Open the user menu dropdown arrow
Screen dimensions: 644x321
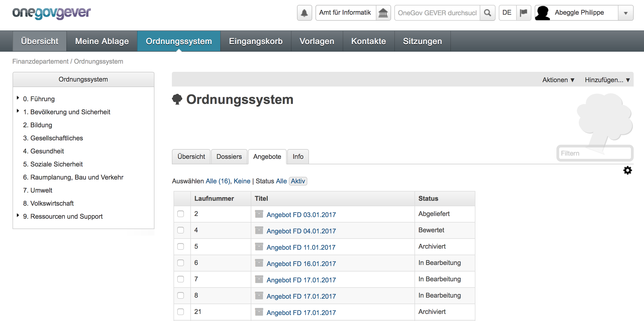coord(626,13)
